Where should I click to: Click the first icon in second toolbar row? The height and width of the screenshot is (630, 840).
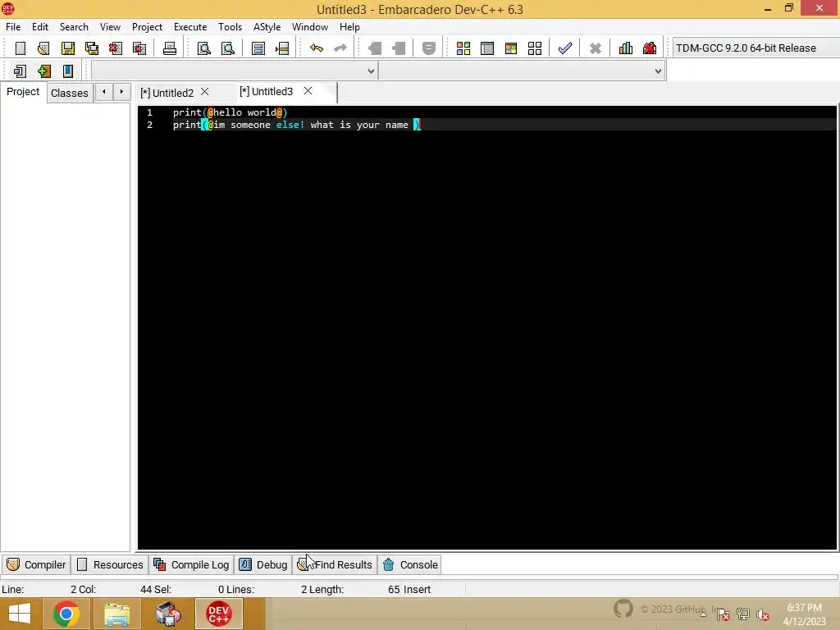tap(20, 71)
